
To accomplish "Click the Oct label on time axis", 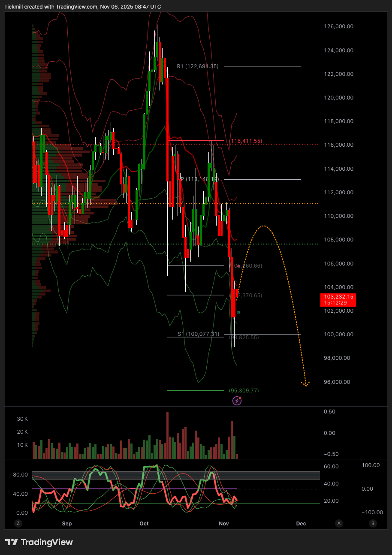I will (144, 524).
